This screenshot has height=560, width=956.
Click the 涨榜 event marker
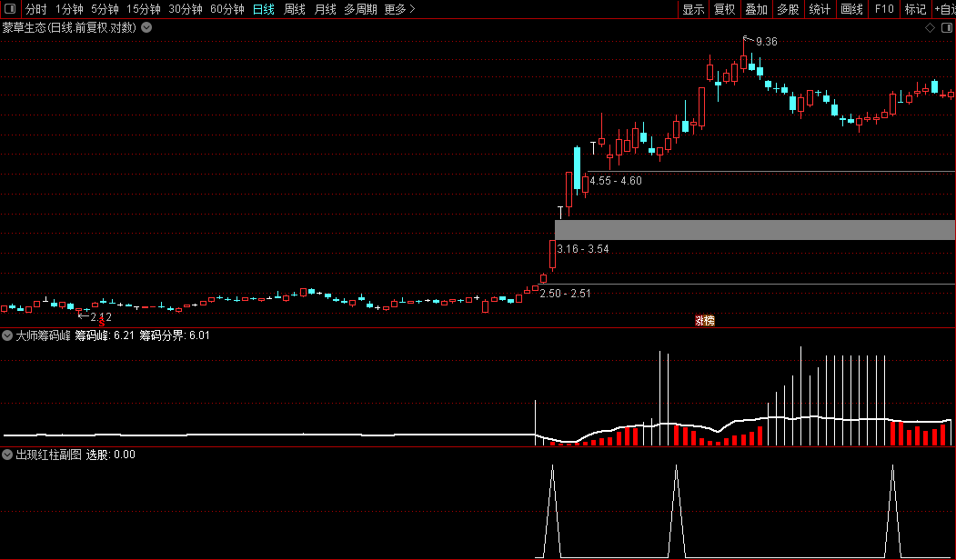click(705, 321)
